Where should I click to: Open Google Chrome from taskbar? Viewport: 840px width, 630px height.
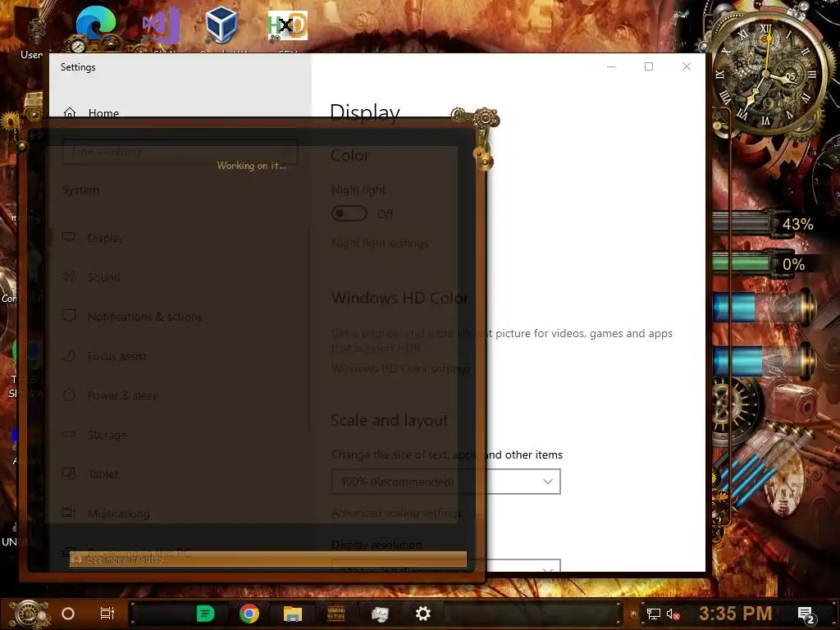(x=249, y=614)
